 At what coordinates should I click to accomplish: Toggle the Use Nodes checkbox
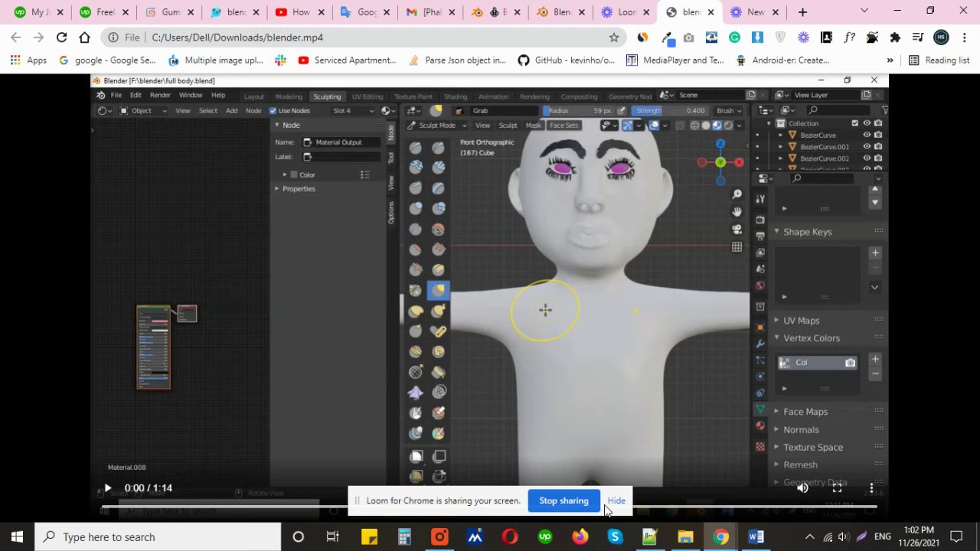(x=273, y=110)
